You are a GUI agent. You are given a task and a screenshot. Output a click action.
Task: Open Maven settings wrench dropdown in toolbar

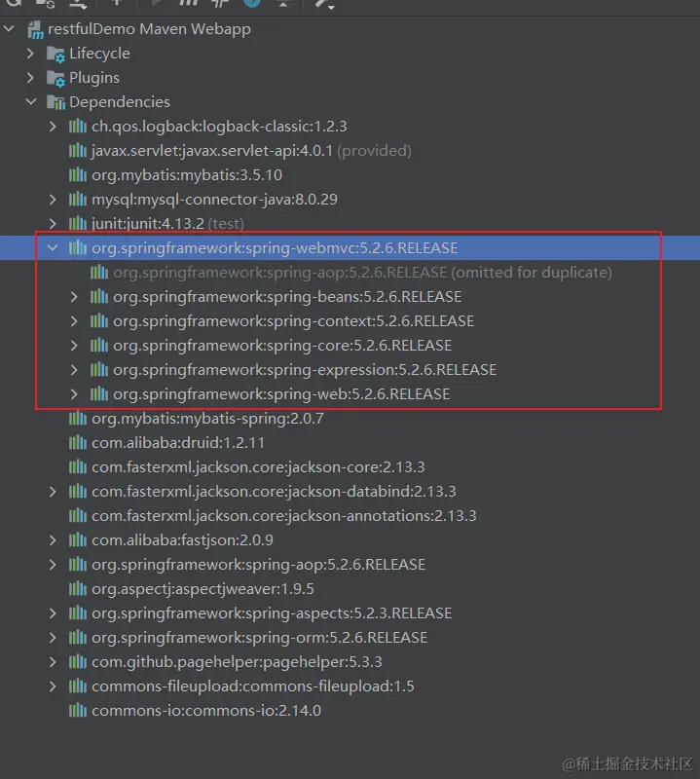tap(325, 4)
